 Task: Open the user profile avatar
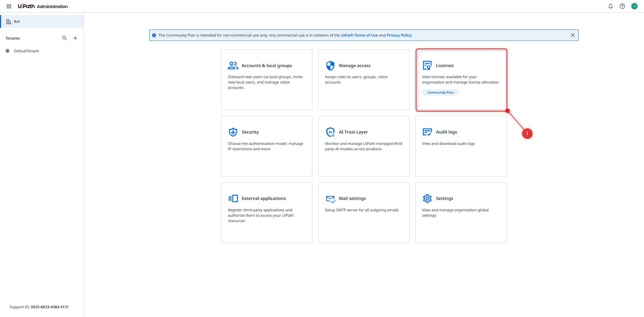pos(634,6)
